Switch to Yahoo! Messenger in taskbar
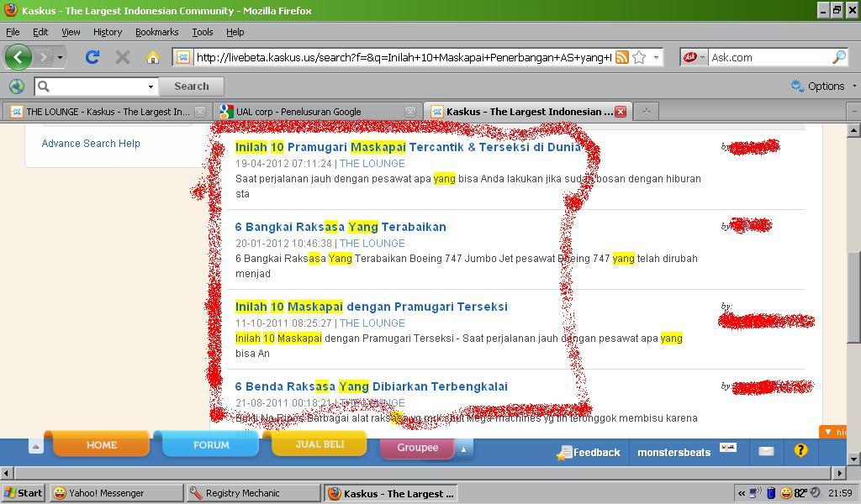The height and width of the screenshot is (504, 861). (x=115, y=493)
